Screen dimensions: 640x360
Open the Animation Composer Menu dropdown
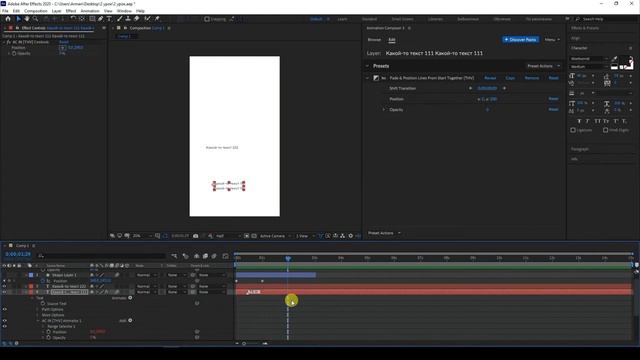click(552, 40)
